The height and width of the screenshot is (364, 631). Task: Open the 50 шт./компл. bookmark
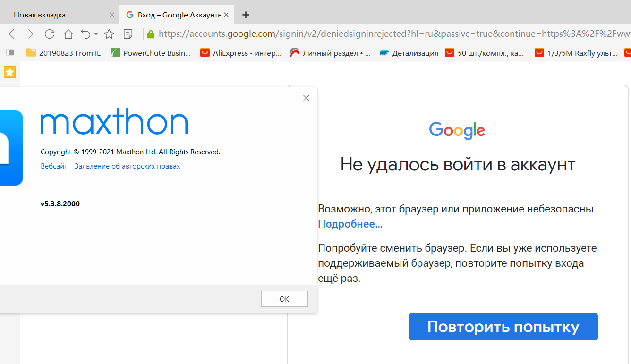(485, 53)
